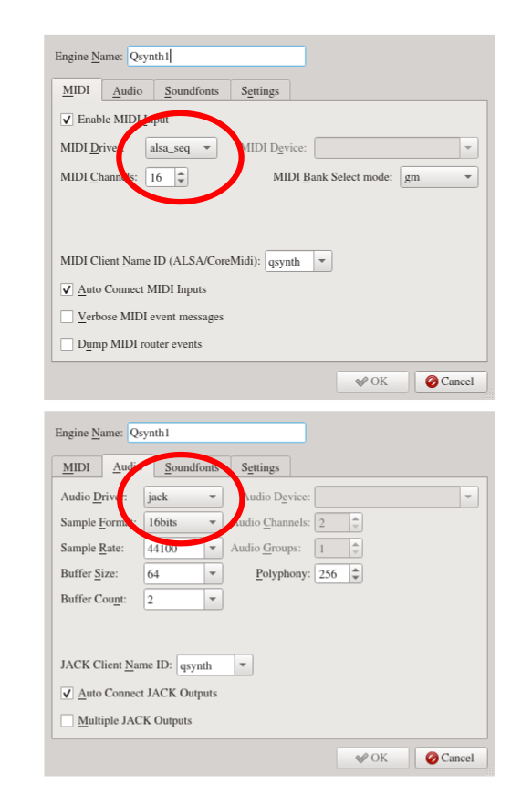Uncheck Auto Connect MIDI Inputs
The height and width of the screenshot is (806, 532).
point(67,289)
